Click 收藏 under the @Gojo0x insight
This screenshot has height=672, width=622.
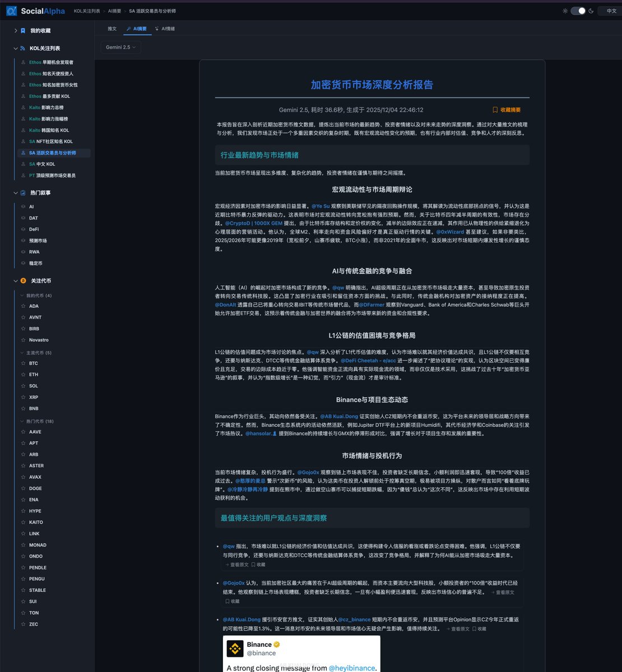click(x=233, y=601)
